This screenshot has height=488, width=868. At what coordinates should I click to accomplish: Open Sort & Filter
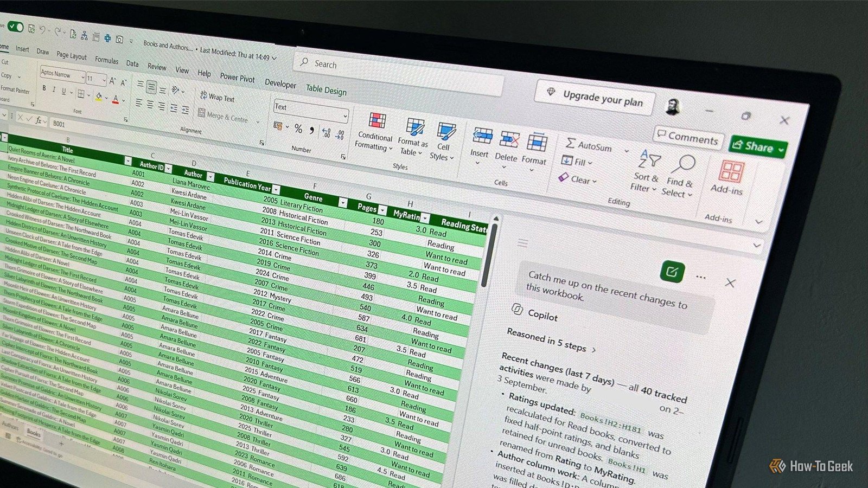(646, 171)
